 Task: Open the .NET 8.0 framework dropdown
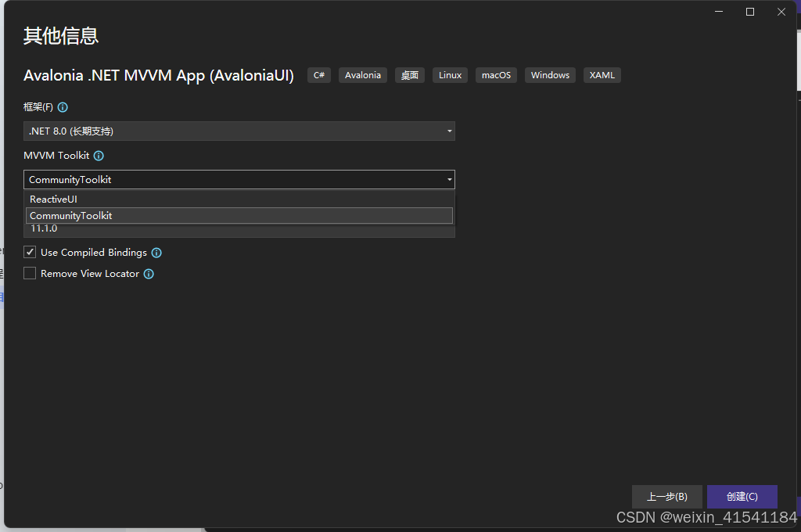pyautogui.click(x=239, y=131)
